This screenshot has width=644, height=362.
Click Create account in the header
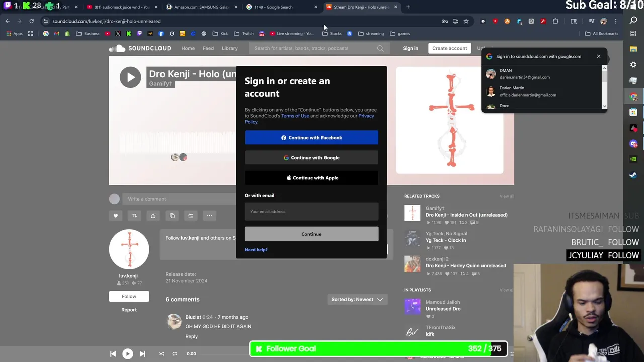click(449, 48)
